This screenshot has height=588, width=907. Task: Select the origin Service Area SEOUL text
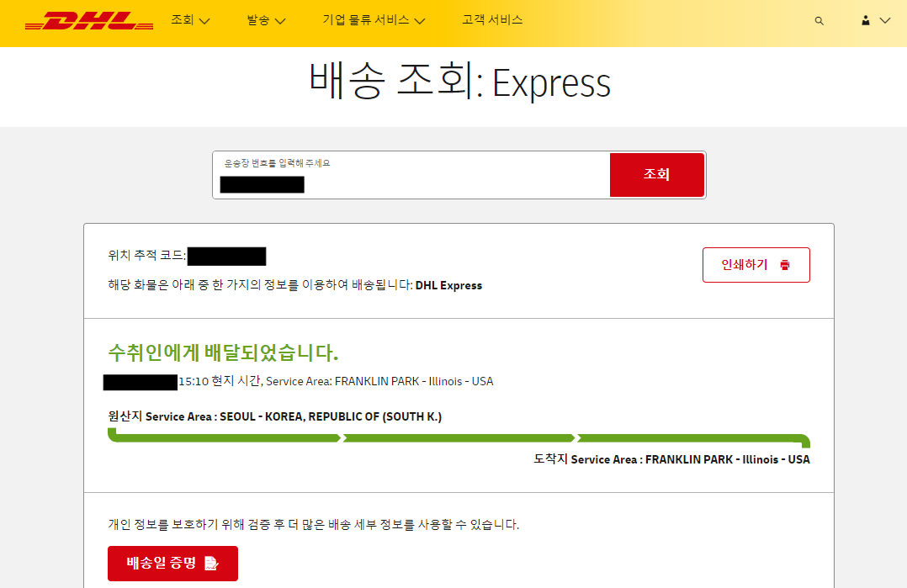click(x=275, y=416)
